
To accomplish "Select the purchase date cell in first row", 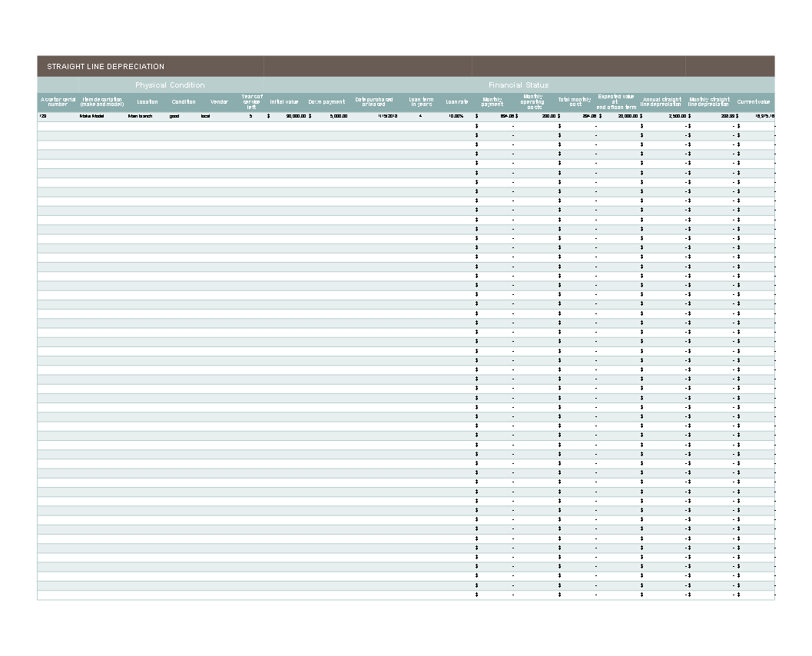I will (x=387, y=116).
